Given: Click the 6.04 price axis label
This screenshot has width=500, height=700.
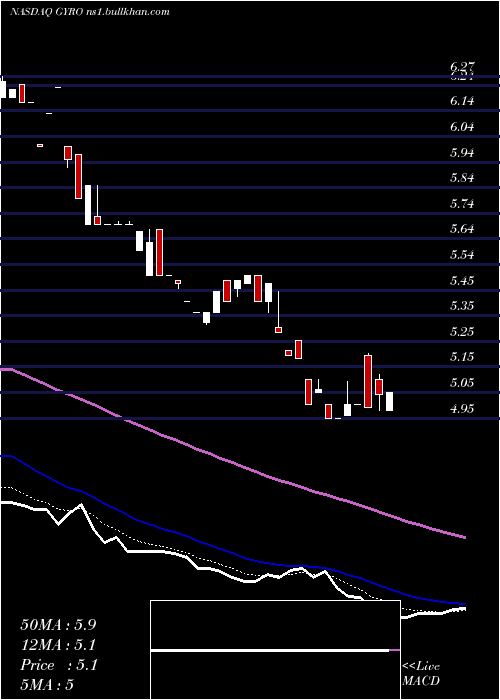Looking at the screenshot, I should [x=462, y=127].
